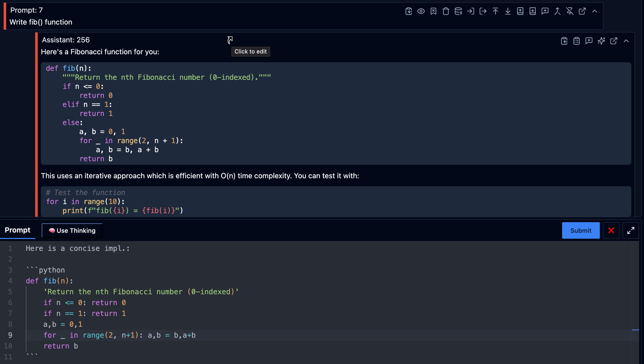This screenshot has height=364, width=644.
Task: Collapse the Assistant 256 message chevron
Action: [626, 41]
